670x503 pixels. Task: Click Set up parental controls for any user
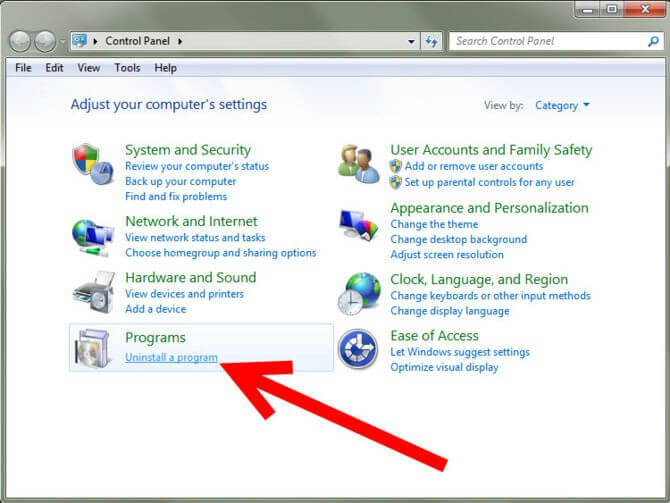[489, 182]
